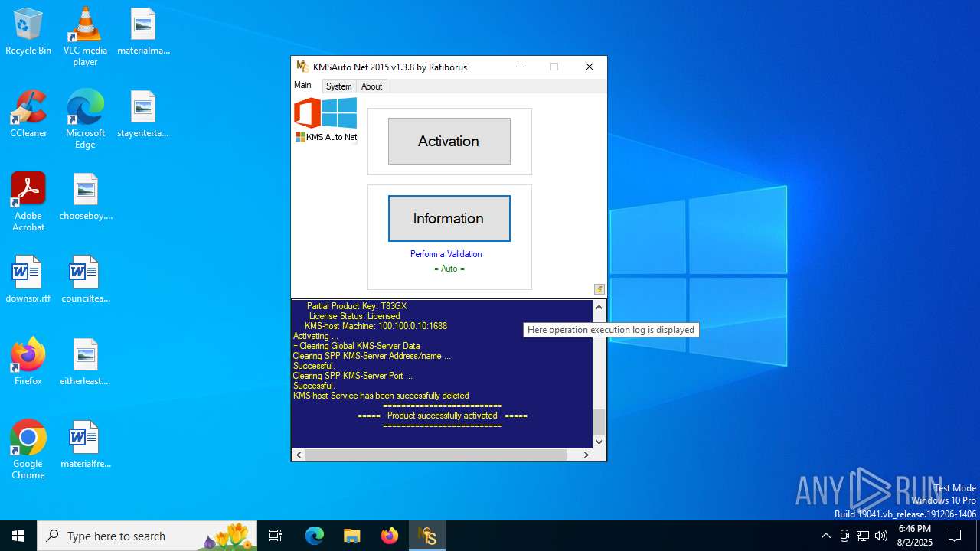Select the stayenterta... image file on desktop
The height and width of the screenshot is (551, 980).
tap(143, 115)
